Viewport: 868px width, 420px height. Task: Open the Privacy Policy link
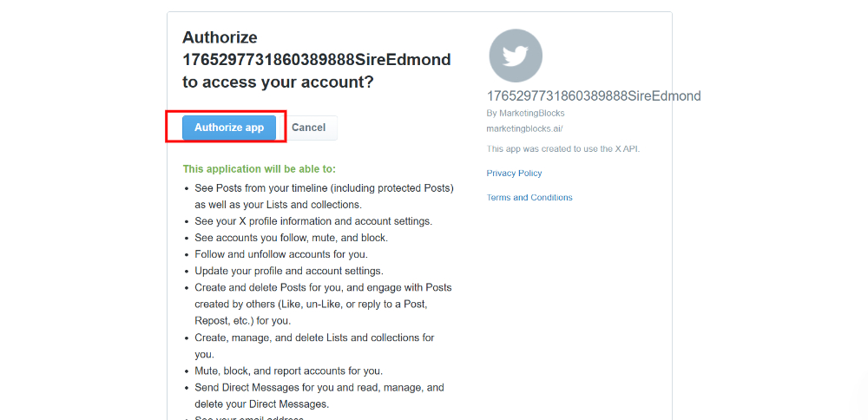pyautogui.click(x=514, y=174)
